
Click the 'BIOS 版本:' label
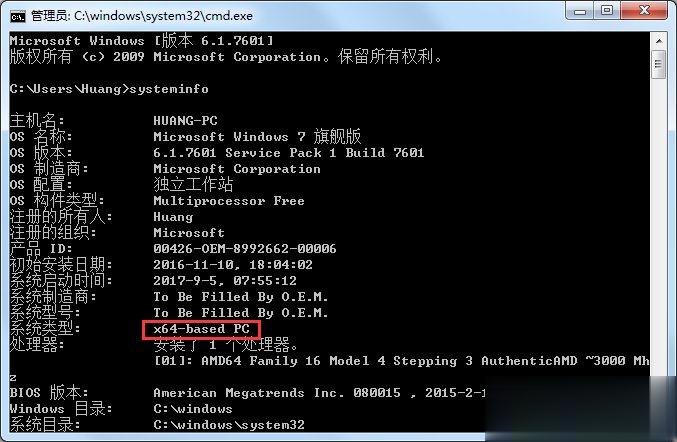49,392
